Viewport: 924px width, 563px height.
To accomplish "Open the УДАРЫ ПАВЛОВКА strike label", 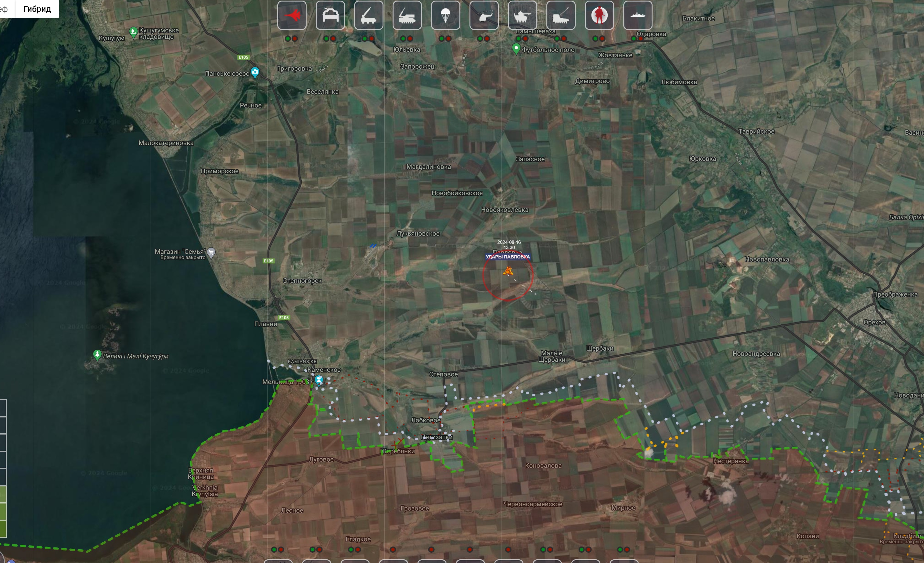I will point(507,257).
